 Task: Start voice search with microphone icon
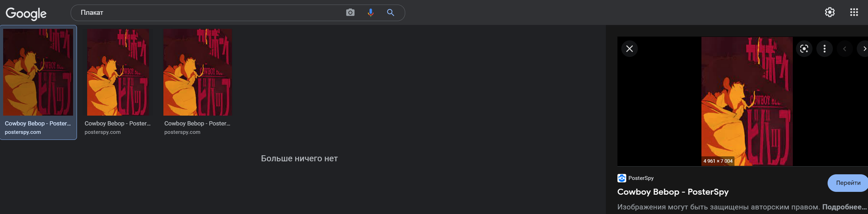click(x=370, y=13)
